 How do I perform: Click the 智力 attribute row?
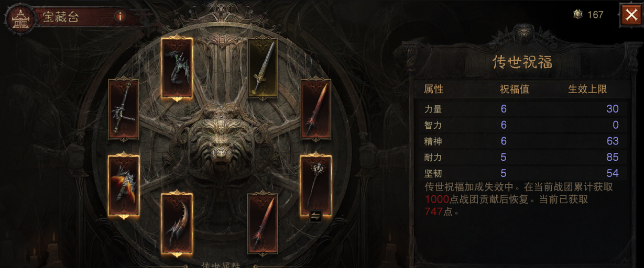[521, 125]
